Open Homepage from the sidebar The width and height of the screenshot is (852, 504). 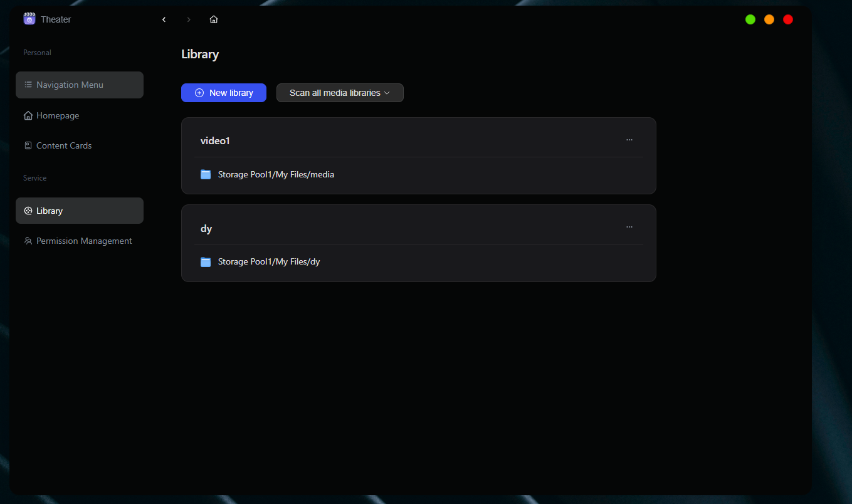tap(80, 115)
